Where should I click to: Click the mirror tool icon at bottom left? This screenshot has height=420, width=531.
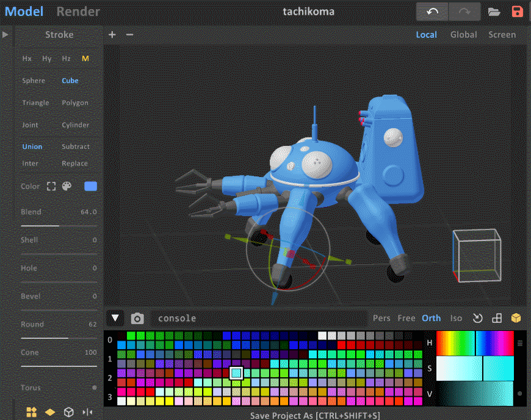pos(87,412)
